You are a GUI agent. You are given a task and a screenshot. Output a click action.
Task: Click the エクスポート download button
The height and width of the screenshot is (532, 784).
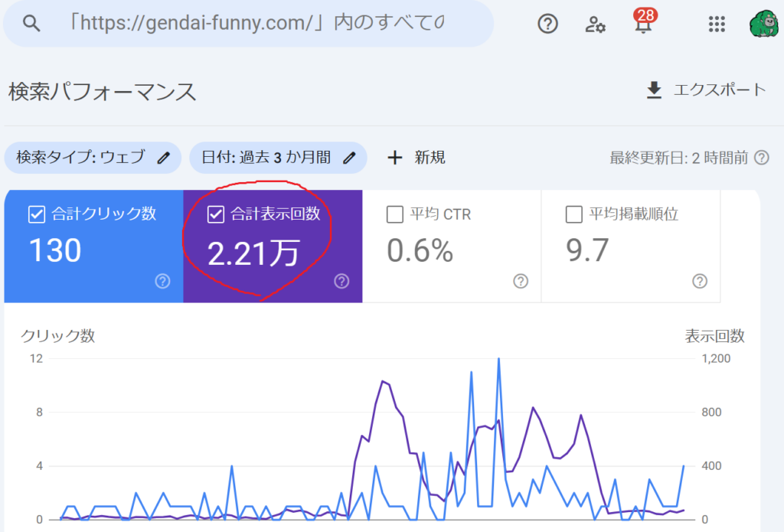pos(705,90)
